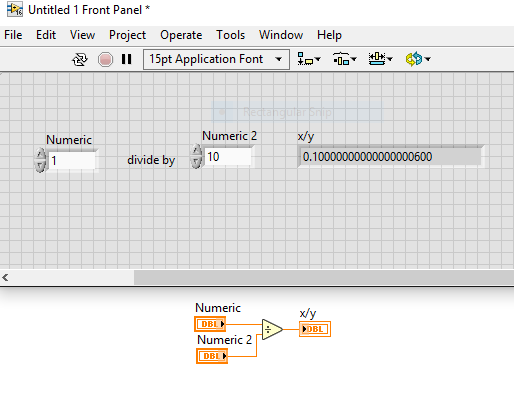Click the horizontal scrollbar left arrow
The image size is (514, 396).
pos(5,278)
